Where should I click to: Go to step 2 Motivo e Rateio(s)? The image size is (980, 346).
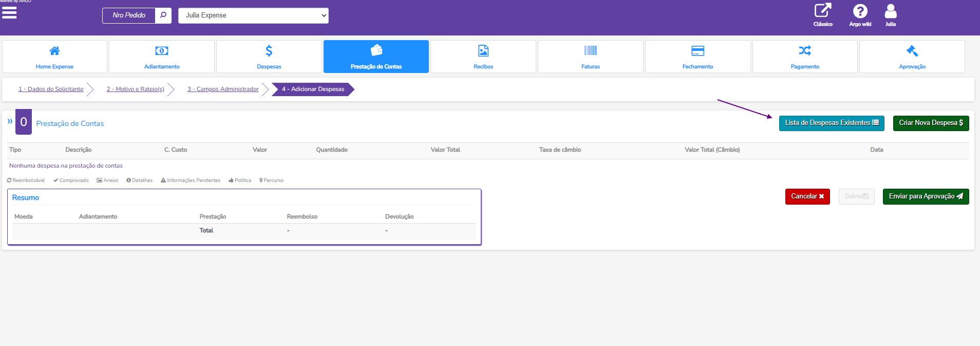(135, 89)
